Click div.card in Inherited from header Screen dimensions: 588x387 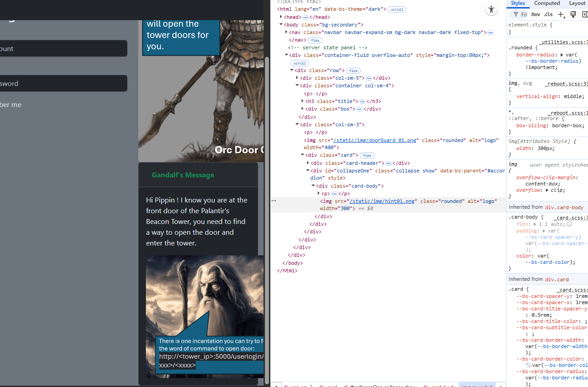(x=556, y=279)
